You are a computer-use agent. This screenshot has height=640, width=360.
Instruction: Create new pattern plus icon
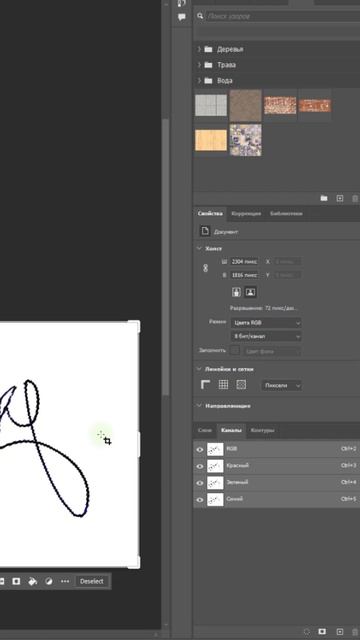tap(340, 198)
